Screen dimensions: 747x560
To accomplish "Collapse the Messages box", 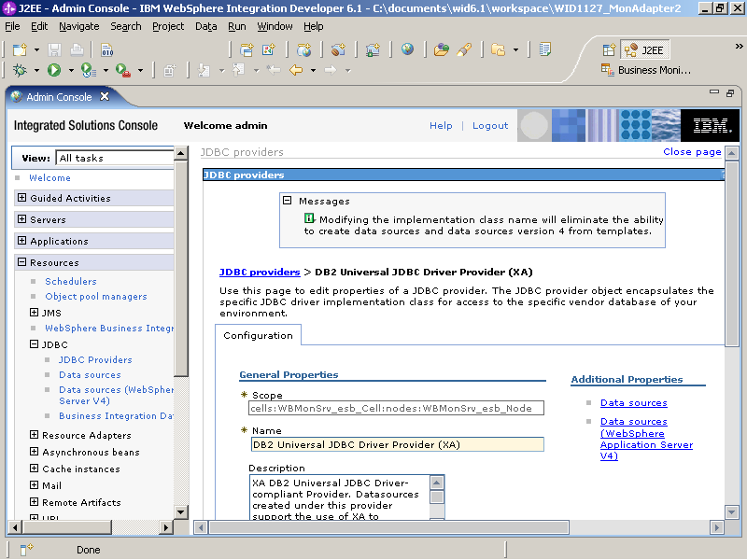I will (x=287, y=201).
